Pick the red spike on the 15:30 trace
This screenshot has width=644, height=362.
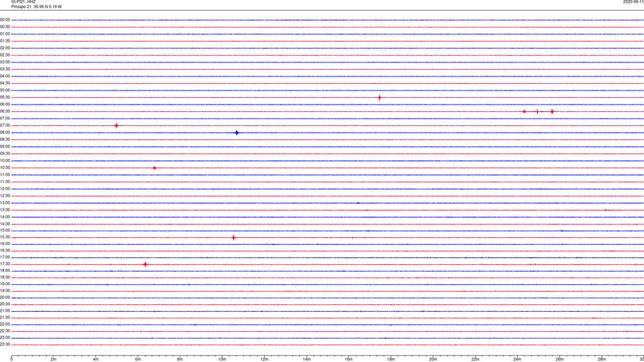[x=233, y=237]
